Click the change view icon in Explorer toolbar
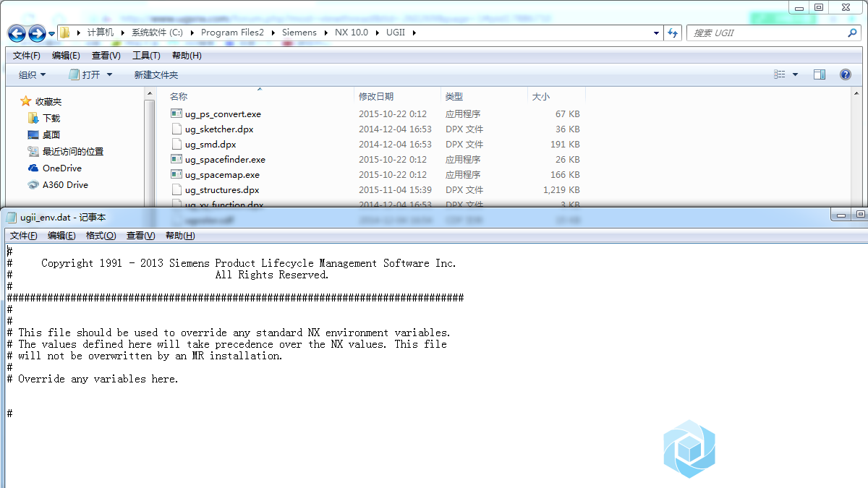The height and width of the screenshot is (488, 868). pos(780,74)
